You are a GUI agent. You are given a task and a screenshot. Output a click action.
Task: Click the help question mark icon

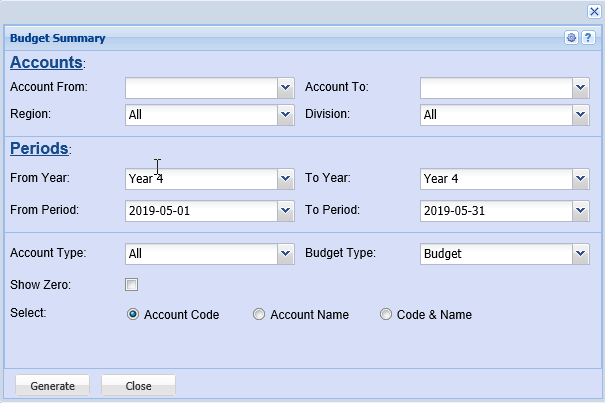588,38
